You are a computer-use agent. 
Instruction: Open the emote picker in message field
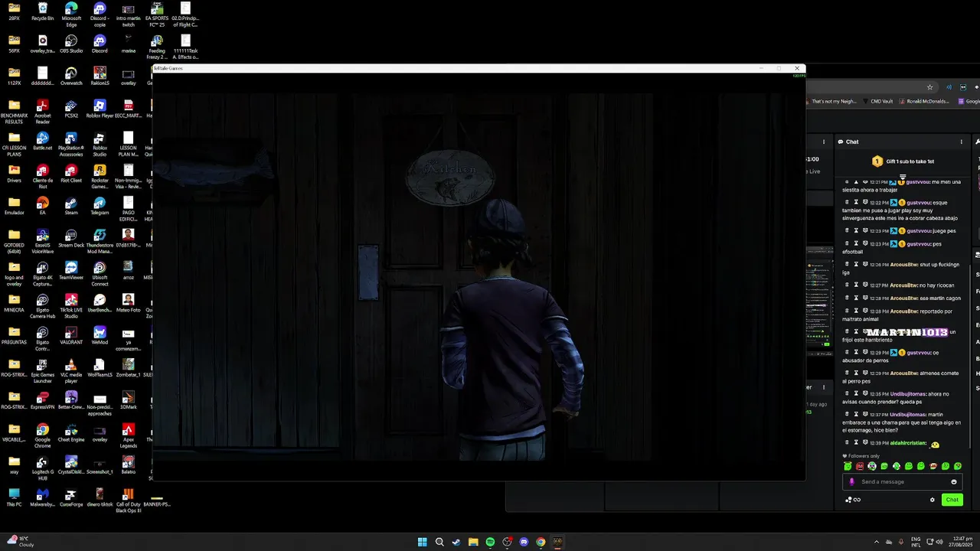point(954,482)
